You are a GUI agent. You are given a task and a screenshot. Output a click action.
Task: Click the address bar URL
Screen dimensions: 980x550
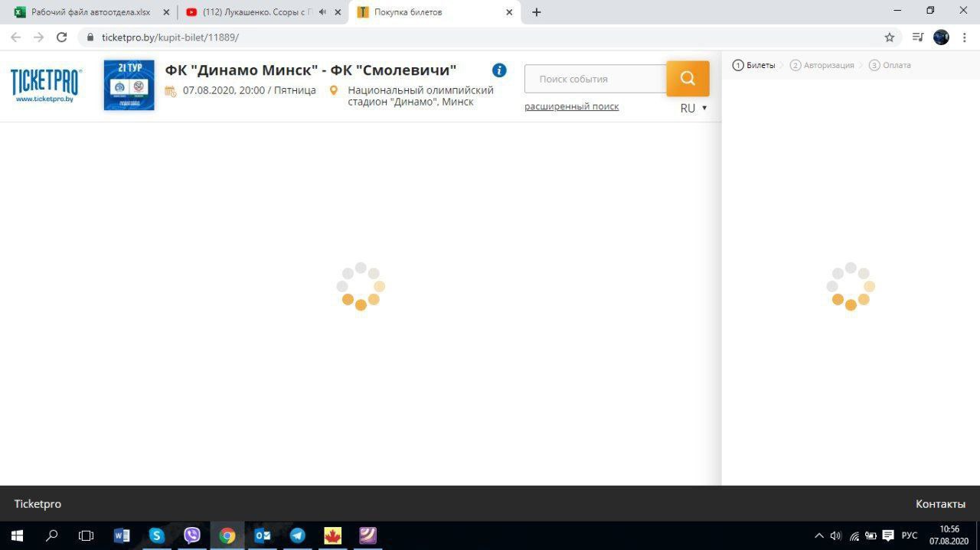click(170, 37)
